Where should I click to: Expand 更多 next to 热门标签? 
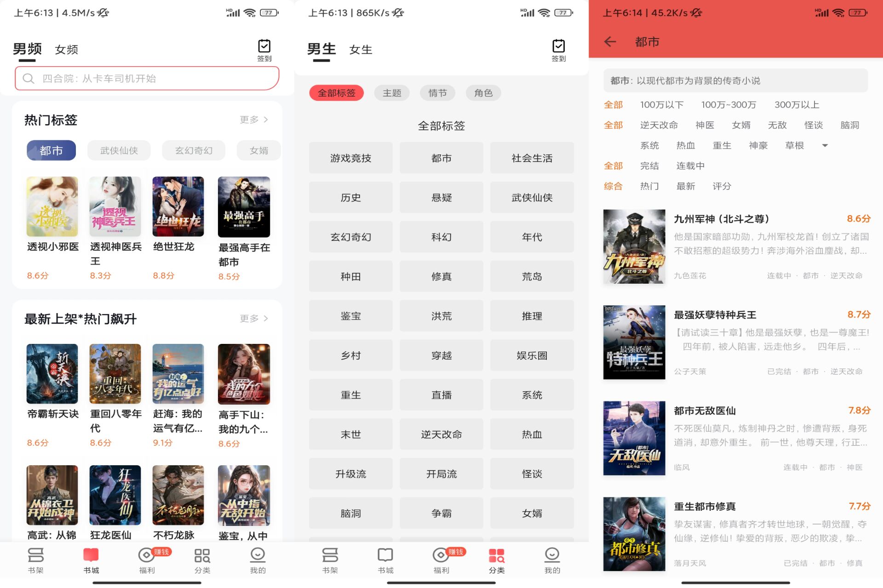click(252, 120)
